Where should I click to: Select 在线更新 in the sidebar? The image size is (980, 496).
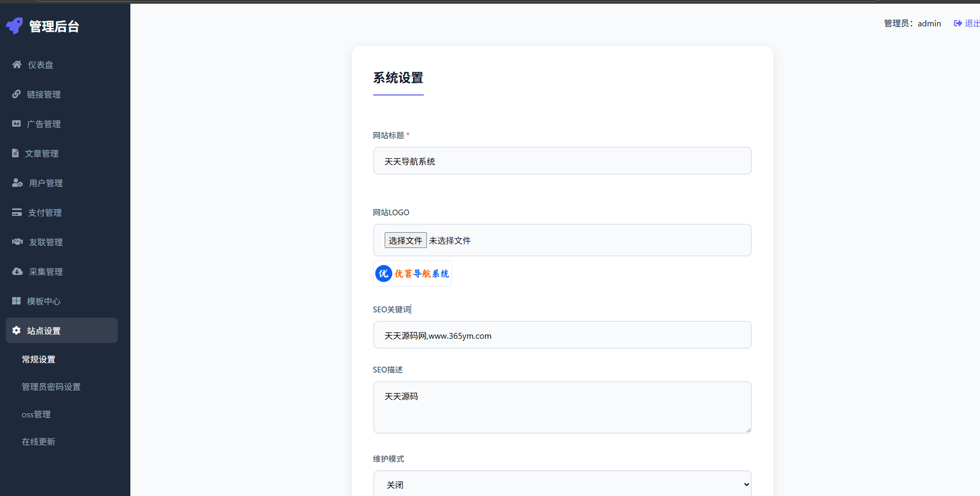[x=39, y=442]
